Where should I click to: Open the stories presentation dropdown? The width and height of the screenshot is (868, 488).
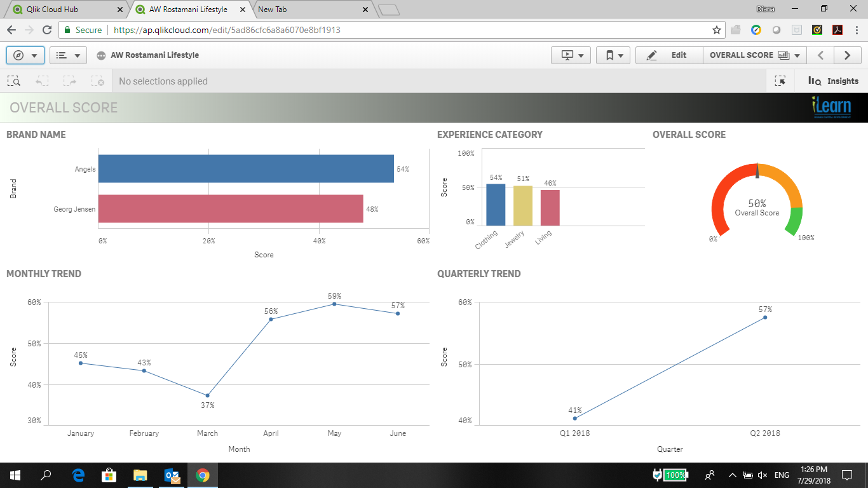(571, 55)
